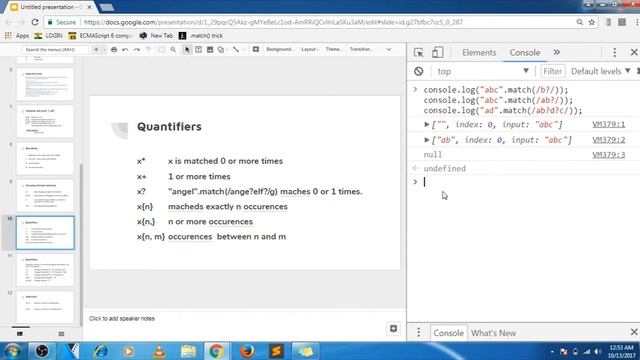Click the Undo arrow in Slides toolbar
The height and width of the screenshot is (360, 640).
125,49
